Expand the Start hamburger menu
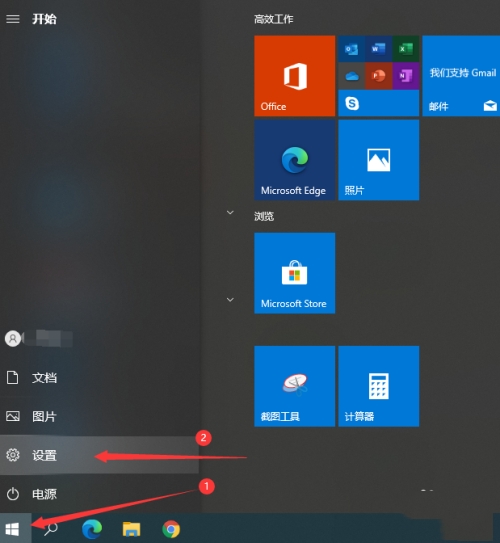This screenshot has height=543, width=500. pos(13,19)
